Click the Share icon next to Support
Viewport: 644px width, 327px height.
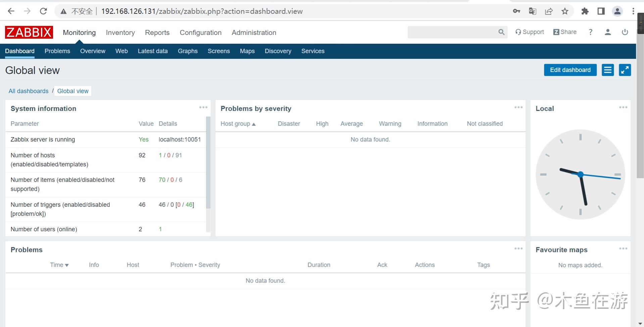pyautogui.click(x=556, y=32)
